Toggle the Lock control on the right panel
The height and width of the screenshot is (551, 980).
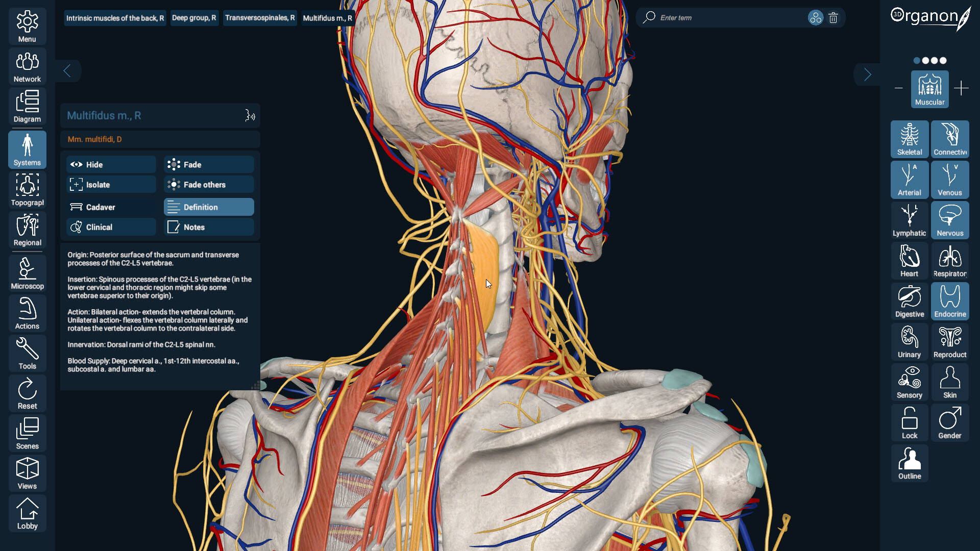tap(909, 422)
